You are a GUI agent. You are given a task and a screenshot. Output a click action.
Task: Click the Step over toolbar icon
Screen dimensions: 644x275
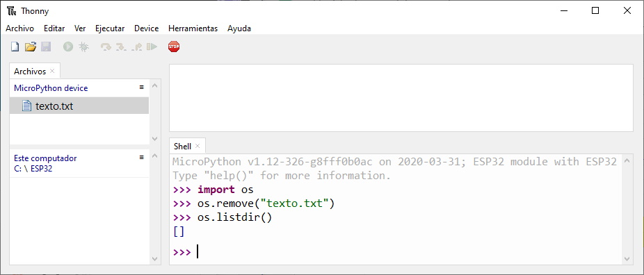point(106,47)
